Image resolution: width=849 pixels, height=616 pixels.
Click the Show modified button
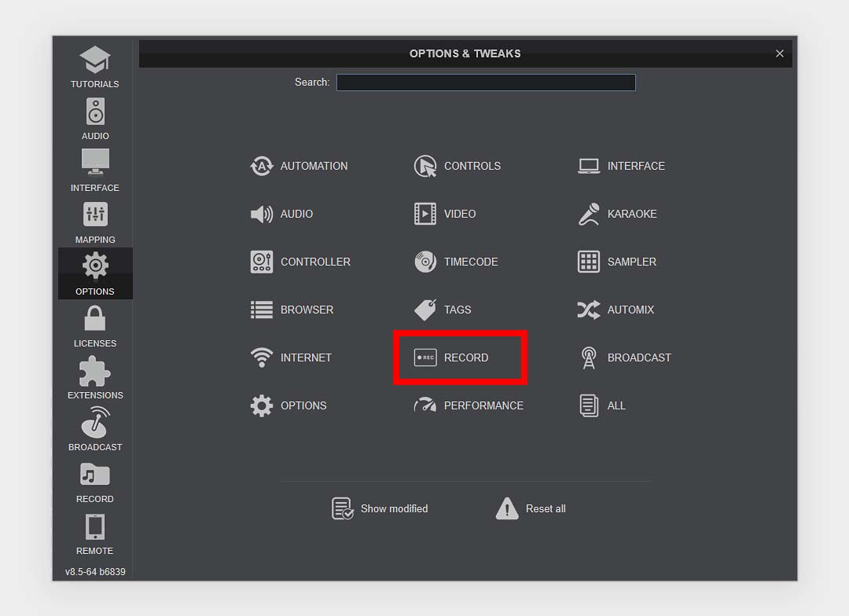tap(380, 508)
